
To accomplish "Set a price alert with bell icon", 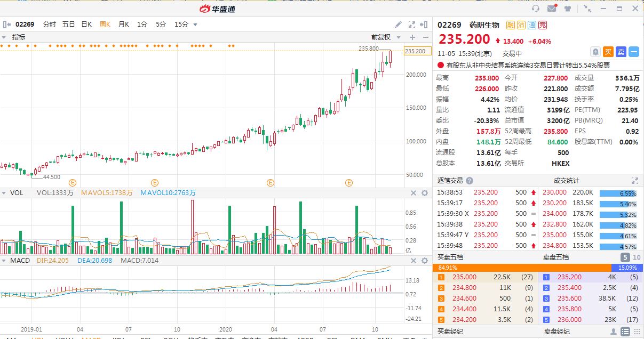I will (x=595, y=52).
